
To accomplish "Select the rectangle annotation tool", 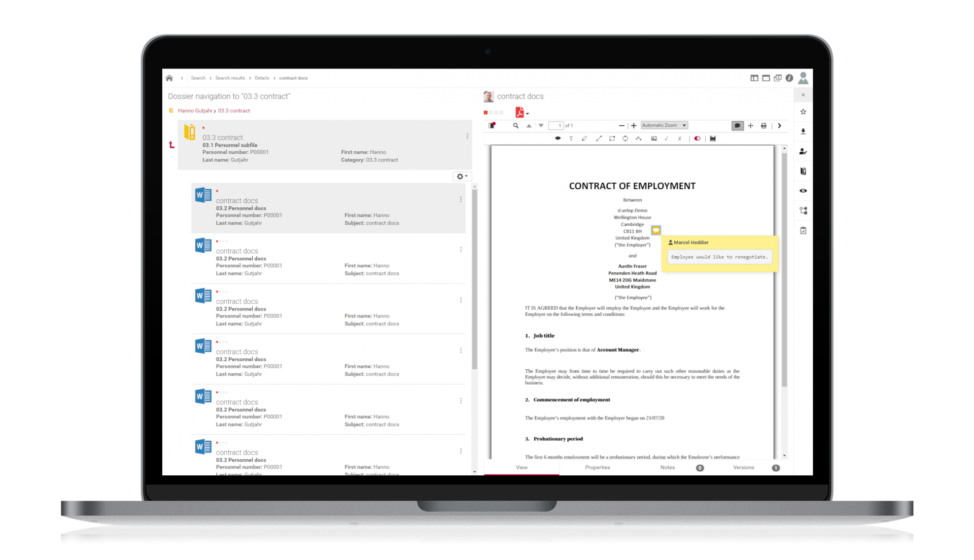I will (612, 138).
